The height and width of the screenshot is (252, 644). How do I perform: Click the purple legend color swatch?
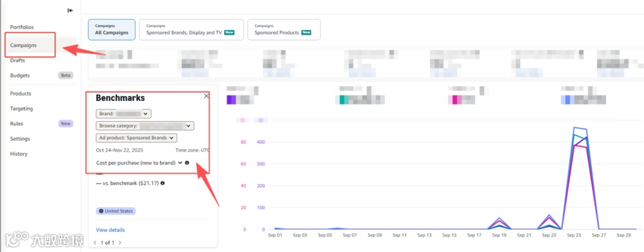pyautogui.click(x=231, y=100)
